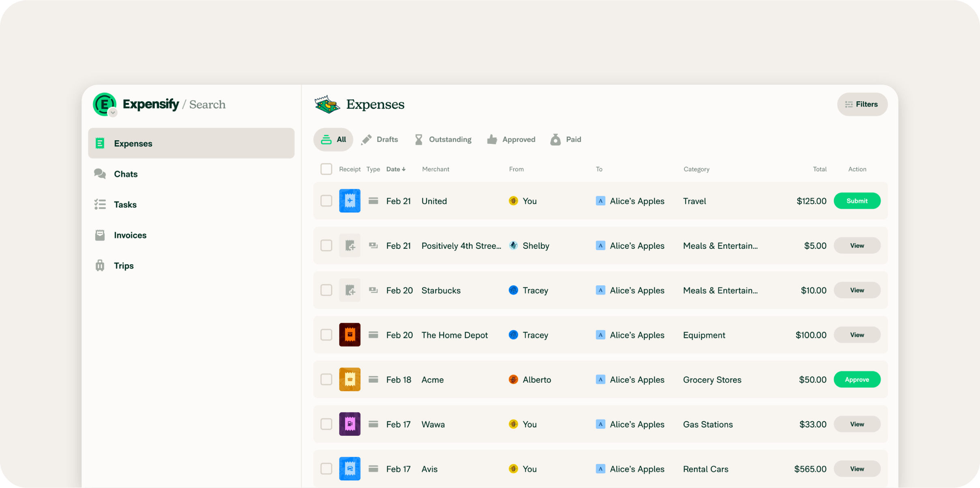
Task: Open the Filters panel
Action: coord(862,104)
